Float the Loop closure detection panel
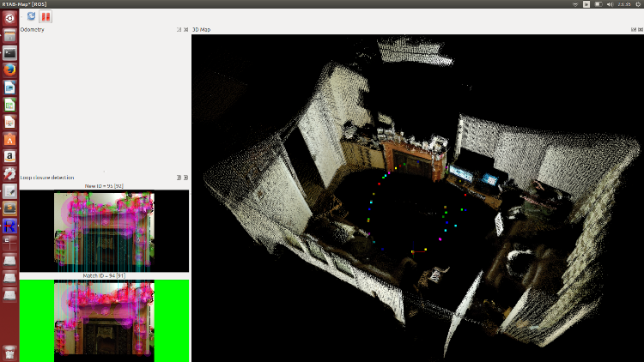Image resolution: width=644 pixels, height=362 pixels. [179, 178]
